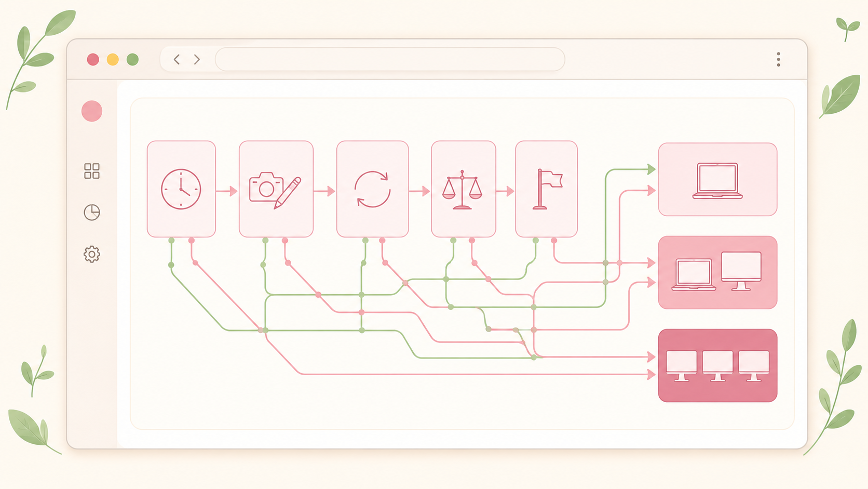Image resolution: width=868 pixels, height=489 pixels.
Task: Select the circular sync arrows node
Action: [373, 189]
